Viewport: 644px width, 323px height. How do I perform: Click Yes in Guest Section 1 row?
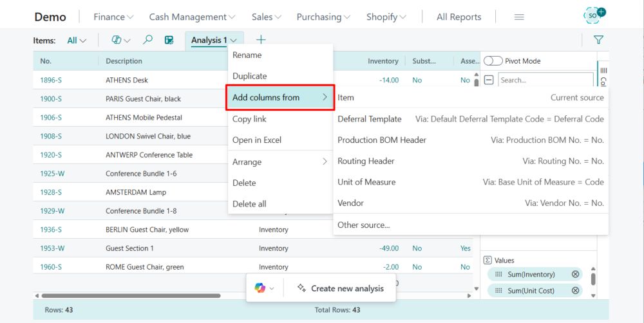466,248
